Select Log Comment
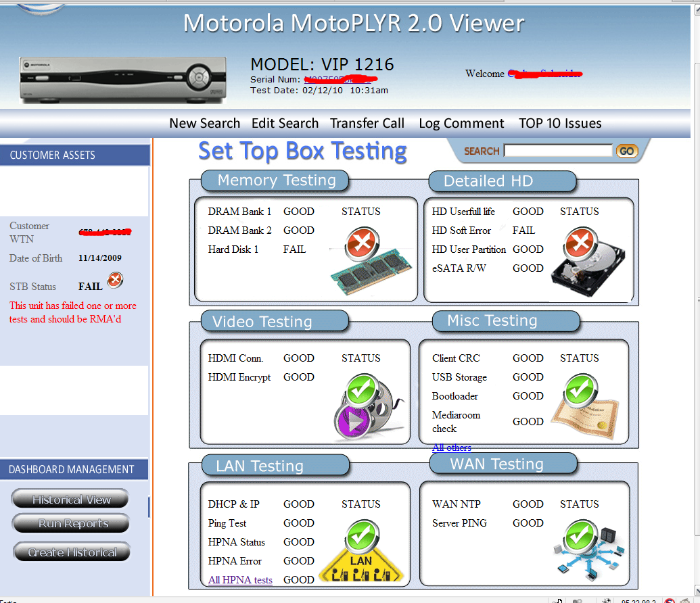The image size is (700, 603). tap(461, 123)
